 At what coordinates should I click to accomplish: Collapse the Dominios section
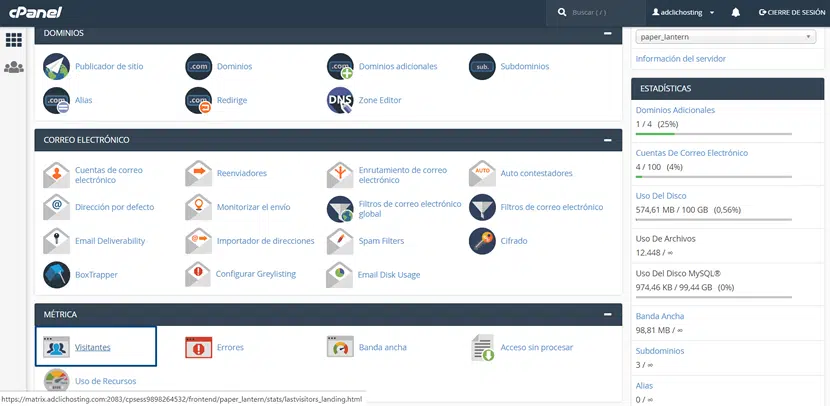click(x=607, y=33)
